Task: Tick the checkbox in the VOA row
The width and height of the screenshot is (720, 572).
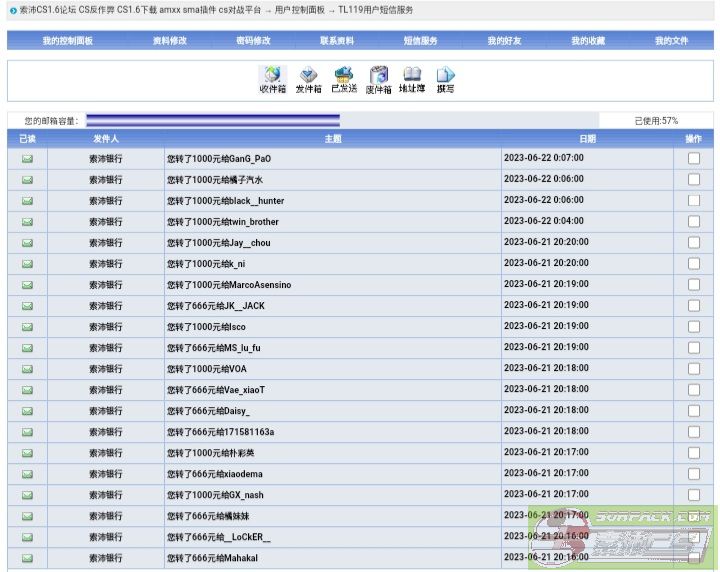Action: (x=693, y=369)
